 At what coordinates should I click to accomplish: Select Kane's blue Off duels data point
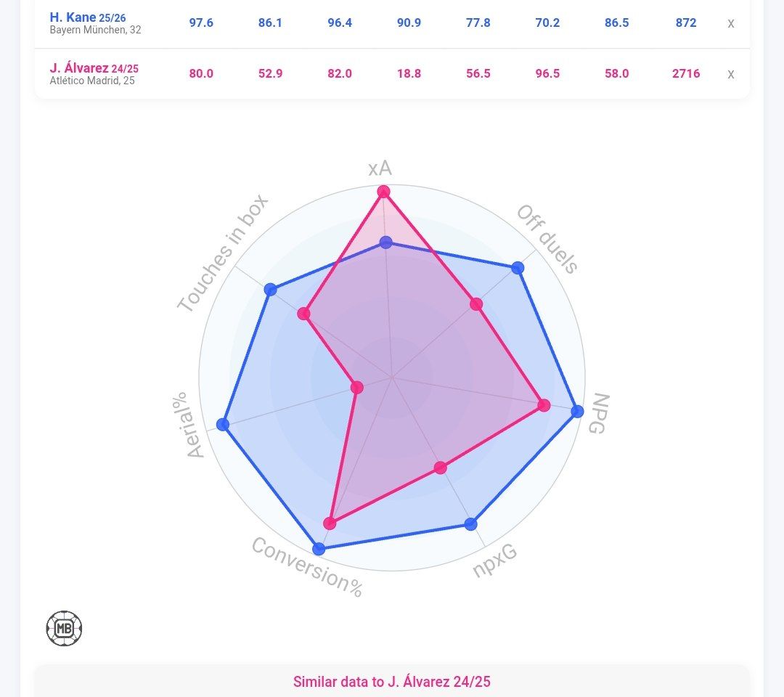(518, 268)
